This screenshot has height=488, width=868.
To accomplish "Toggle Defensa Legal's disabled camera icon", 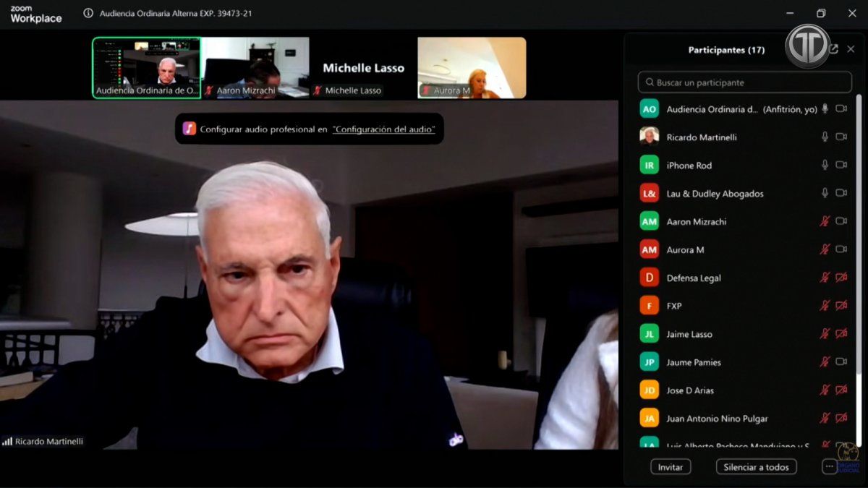I will tap(841, 278).
